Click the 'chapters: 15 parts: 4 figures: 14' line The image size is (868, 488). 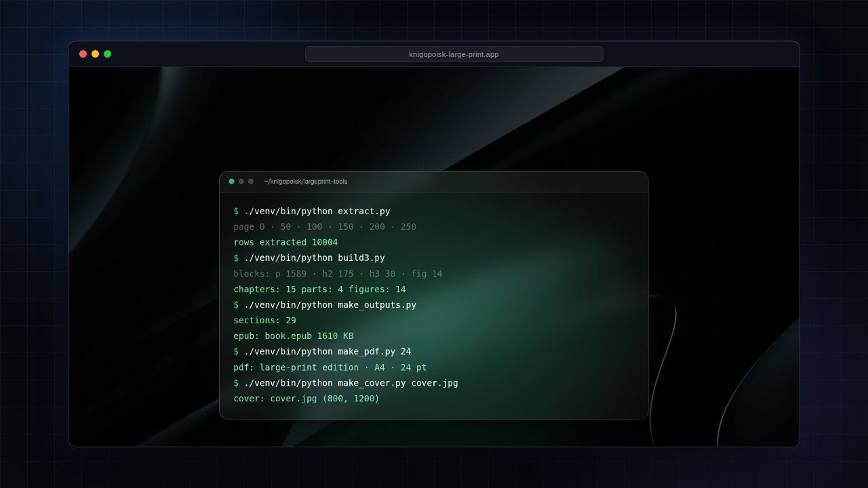pyautogui.click(x=319, y=289)
